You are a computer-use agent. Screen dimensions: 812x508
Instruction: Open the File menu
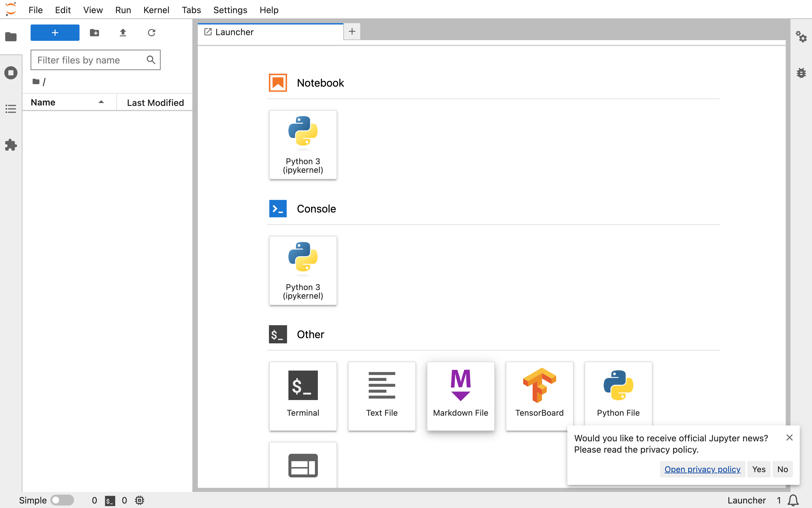click(x=36, y=10)
